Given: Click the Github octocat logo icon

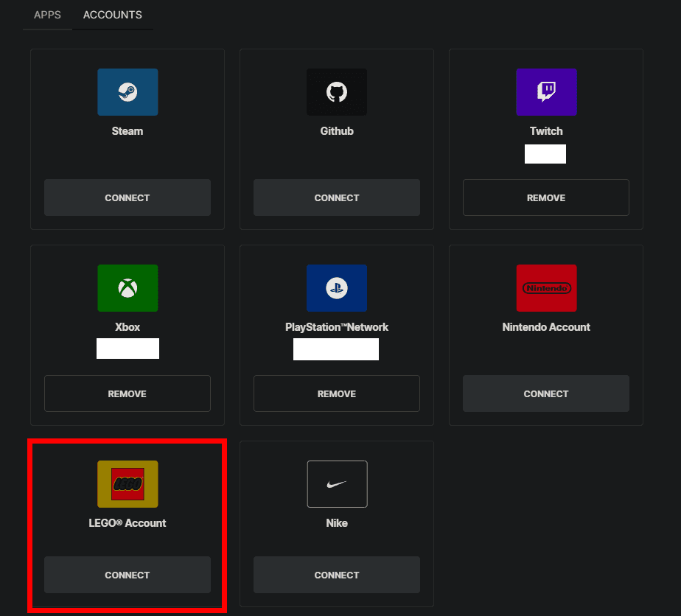Looking at the screenshot, I should pyautogui.click(x=337, y=92).
